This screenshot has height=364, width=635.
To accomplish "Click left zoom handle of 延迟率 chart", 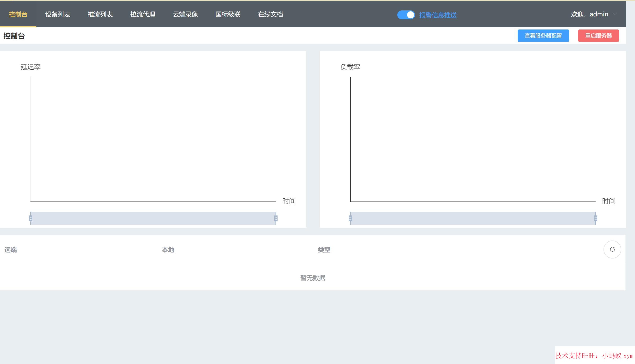I will coord(31,218).
